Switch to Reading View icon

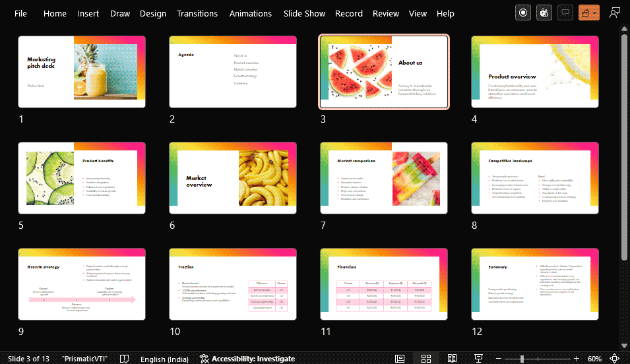tap(452, 358)
